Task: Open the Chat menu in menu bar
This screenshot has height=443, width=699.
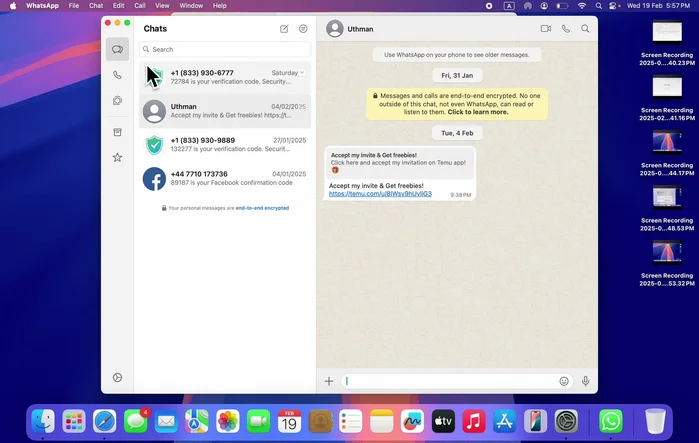Action: click(x=96, y=6)
